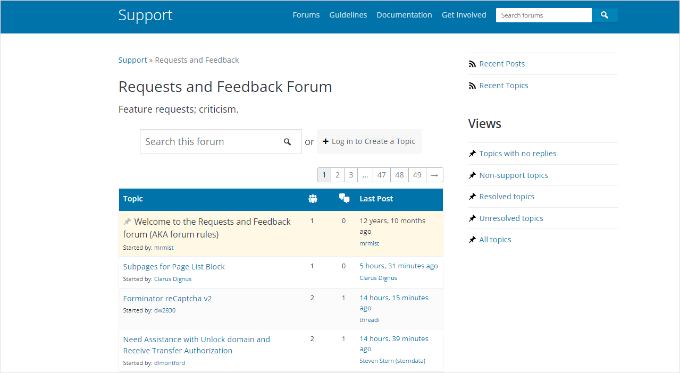Click pin icon beside All topics
The image size is (680, 373).
coord(472,239)
